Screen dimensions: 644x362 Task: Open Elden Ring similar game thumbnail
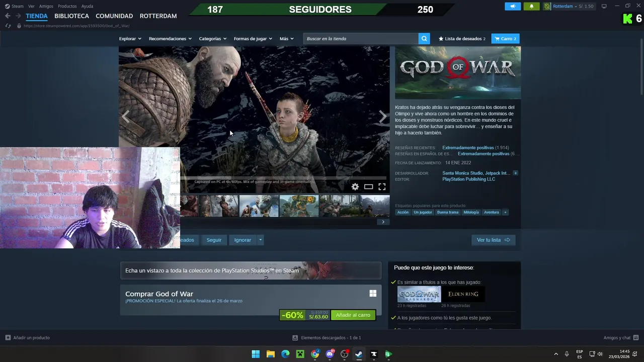tap(463, 294)
